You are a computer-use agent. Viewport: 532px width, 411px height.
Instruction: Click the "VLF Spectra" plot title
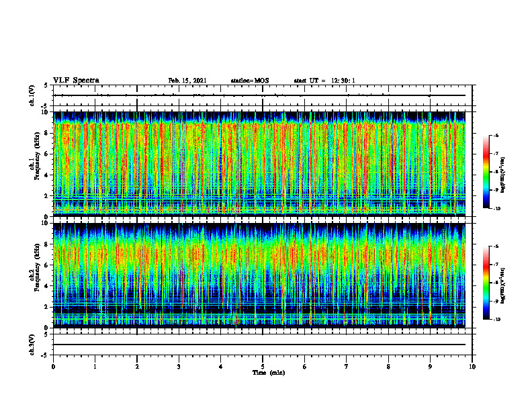tap(76, 81)
